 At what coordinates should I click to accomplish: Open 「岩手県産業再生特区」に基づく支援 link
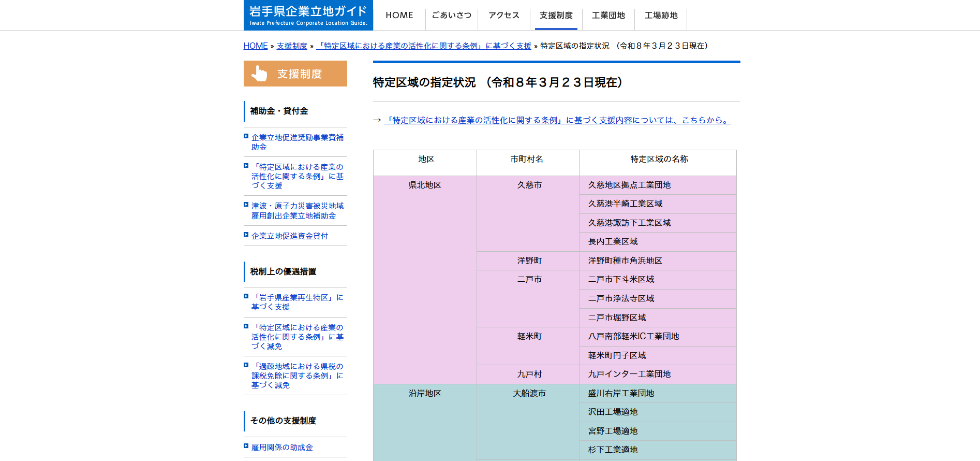(x=298, y=302)
